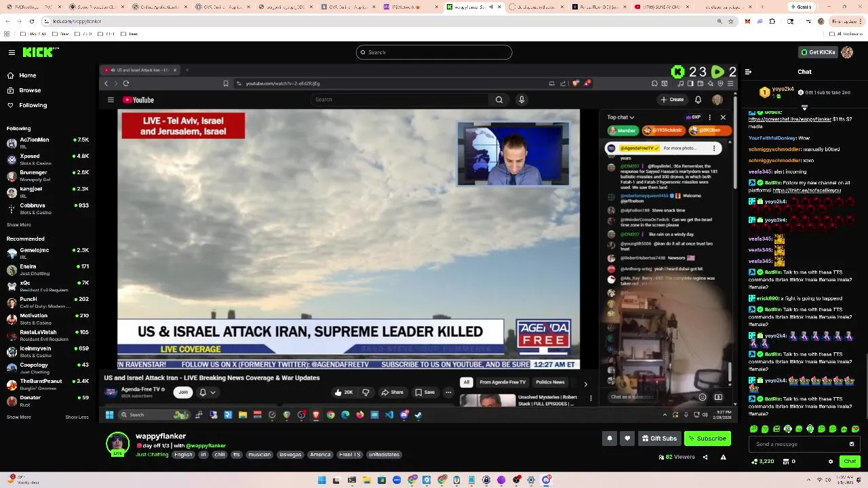The image size is (868, 488).
Task: Open Gemelojmc recommended channel
Action: point(47,253)
